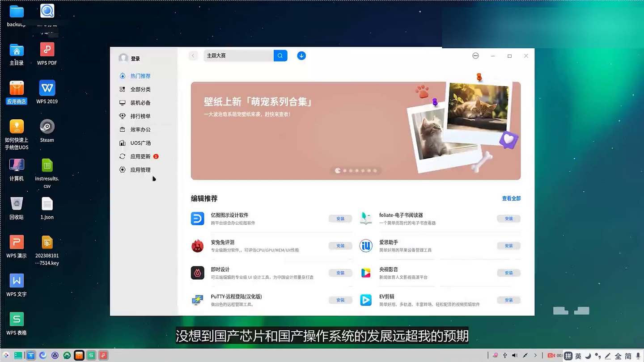Select the 回收站 trash desktop icon

[x=17, y=204]
